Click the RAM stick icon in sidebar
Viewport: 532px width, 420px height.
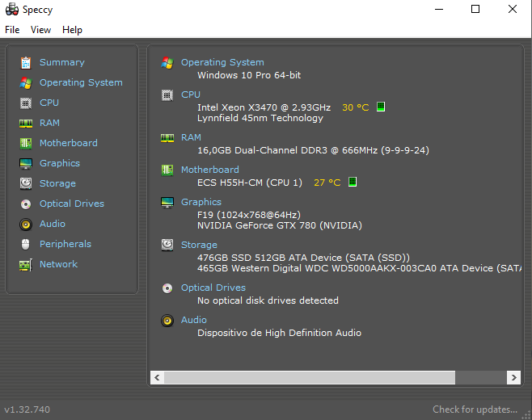click(26, 124)
